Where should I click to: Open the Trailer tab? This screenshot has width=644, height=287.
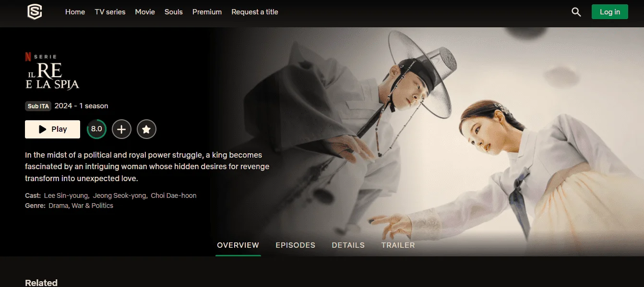(x=398, y=245)
